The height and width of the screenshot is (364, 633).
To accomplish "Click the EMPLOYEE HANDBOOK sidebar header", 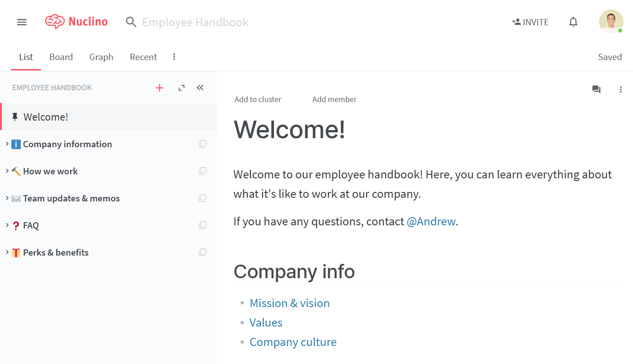I will (x=52, y=88).
